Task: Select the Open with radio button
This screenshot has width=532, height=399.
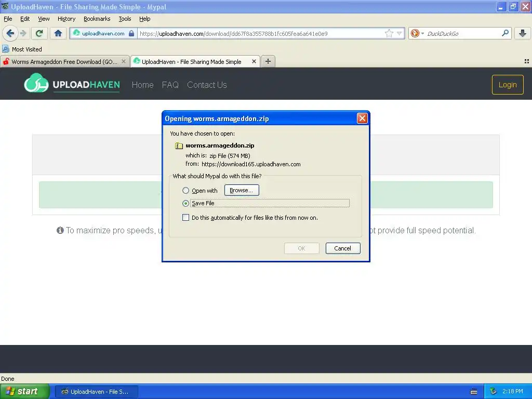Action: pos(185,190)
